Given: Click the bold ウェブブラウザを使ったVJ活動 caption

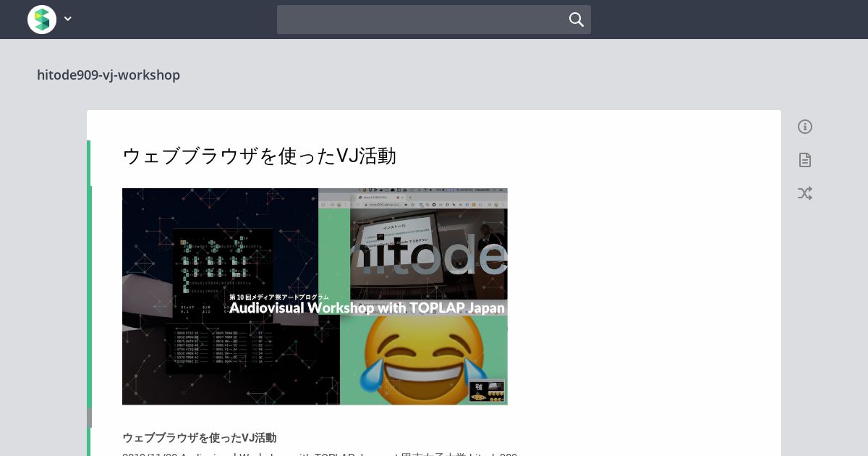Looking at the screenshot, I should (x=199, y=438).
